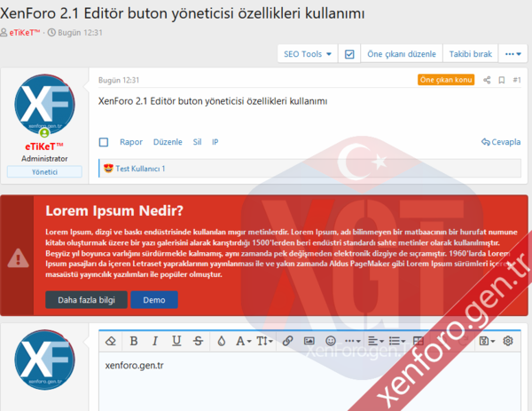Click Takibi bırak button
This screenshot has width=532, height=411.
[x=471, y=54]
